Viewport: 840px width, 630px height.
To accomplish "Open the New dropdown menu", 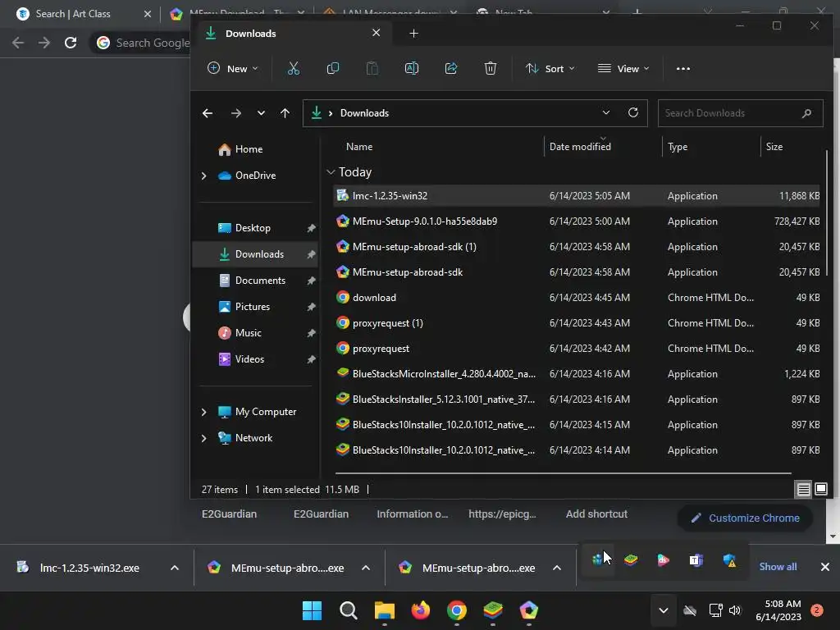I will point(232,69).
